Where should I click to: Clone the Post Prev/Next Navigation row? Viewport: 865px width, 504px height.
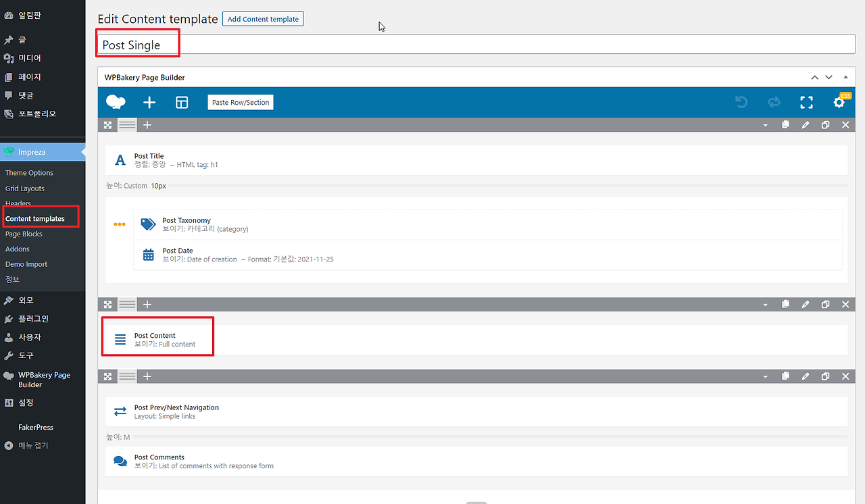click(825, 376)
